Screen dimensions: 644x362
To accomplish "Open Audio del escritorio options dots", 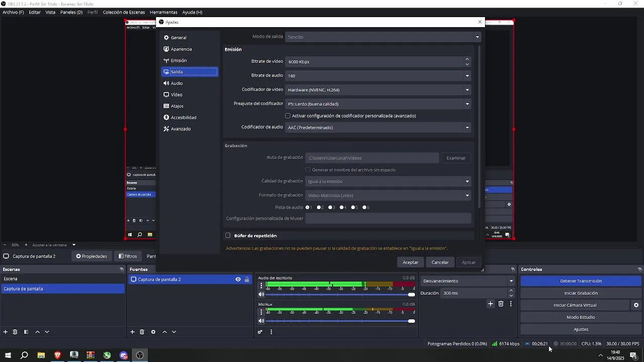I will click(x=261, y=286).
